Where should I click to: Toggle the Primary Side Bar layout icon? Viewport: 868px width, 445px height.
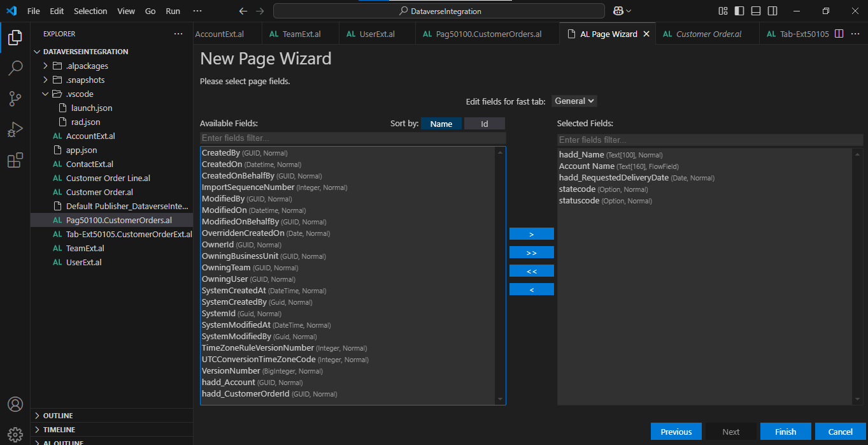pos(739,11)
